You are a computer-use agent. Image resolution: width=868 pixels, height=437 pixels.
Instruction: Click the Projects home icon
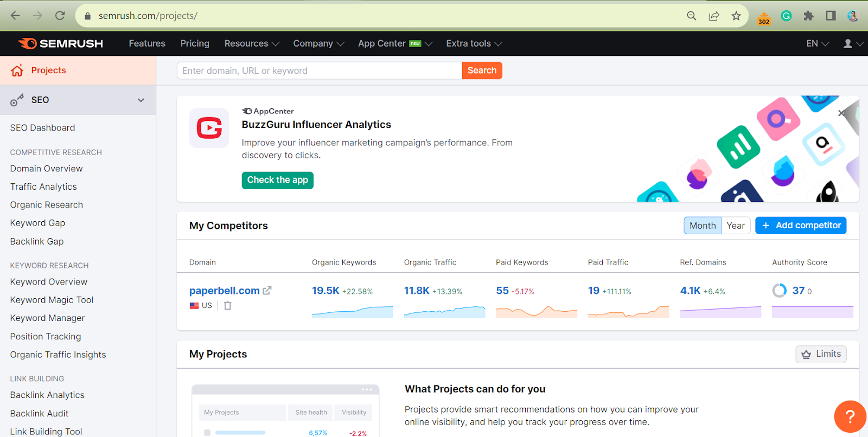pos(17,70)
